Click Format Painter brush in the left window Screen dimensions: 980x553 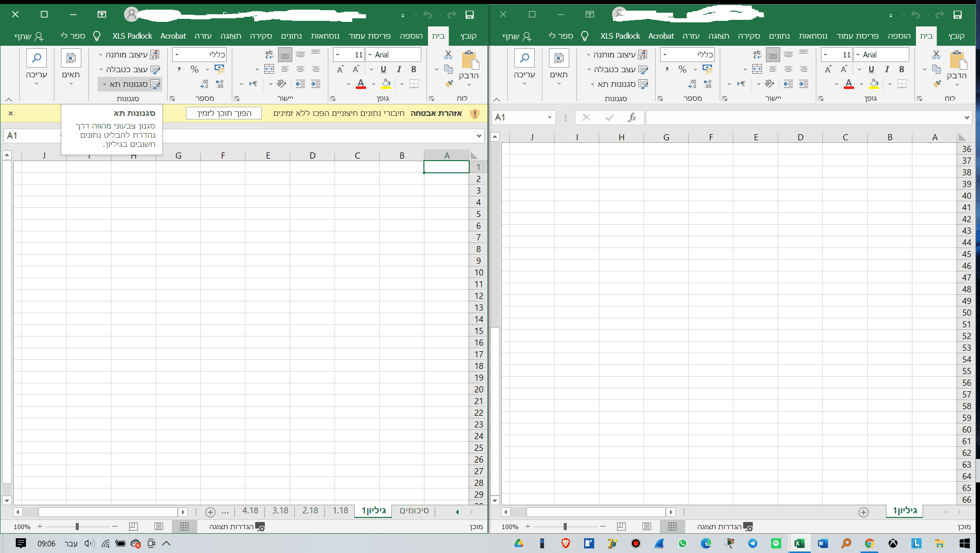click(448, 83)
